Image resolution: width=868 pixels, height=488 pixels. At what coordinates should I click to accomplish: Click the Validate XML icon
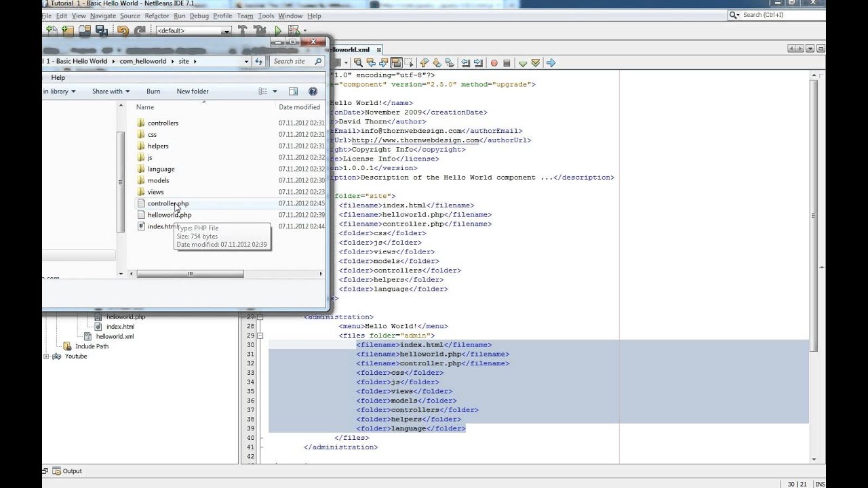[x=536, y=63]
